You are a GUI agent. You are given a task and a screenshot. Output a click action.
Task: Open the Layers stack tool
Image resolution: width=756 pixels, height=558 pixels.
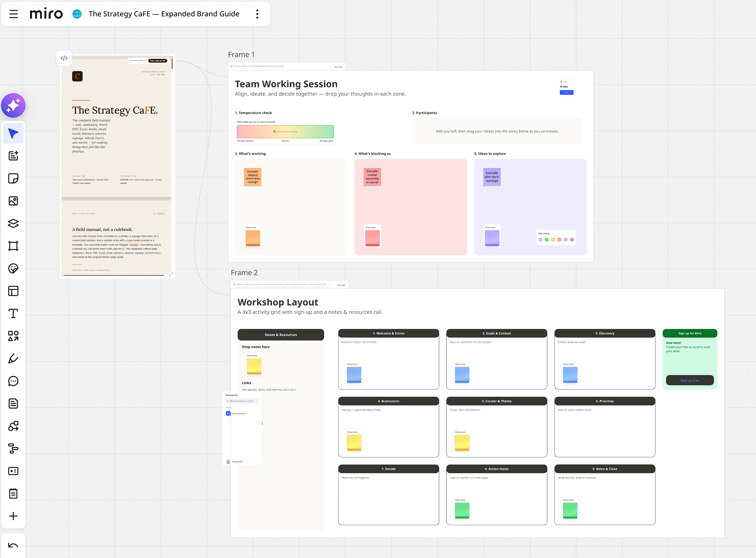tap(13, 223)
